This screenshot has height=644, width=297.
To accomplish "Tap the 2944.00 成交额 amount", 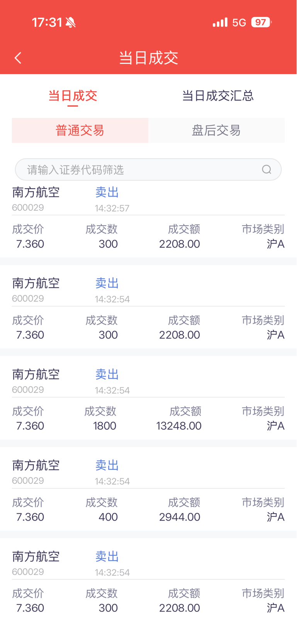I will (x=180, y=517).
